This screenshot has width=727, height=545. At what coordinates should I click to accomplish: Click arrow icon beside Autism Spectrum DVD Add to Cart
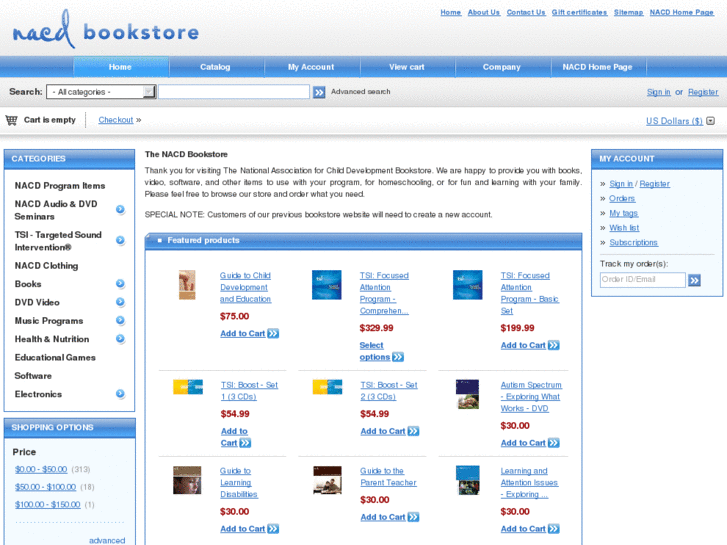point(554,443)
